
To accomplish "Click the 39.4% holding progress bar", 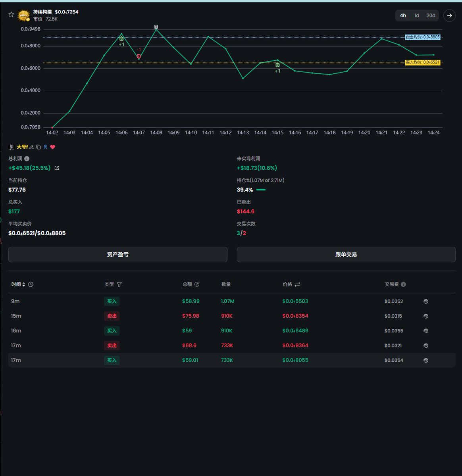I will [261, 190].
